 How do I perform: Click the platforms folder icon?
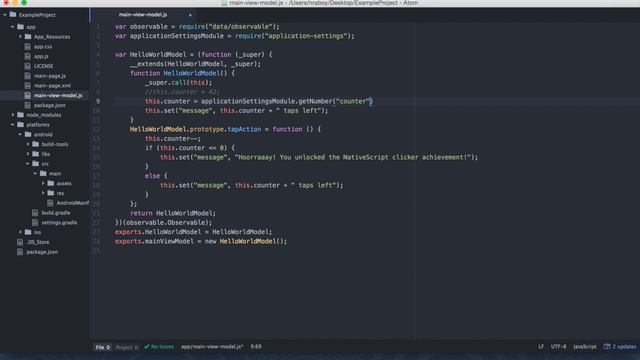[20, 125]
